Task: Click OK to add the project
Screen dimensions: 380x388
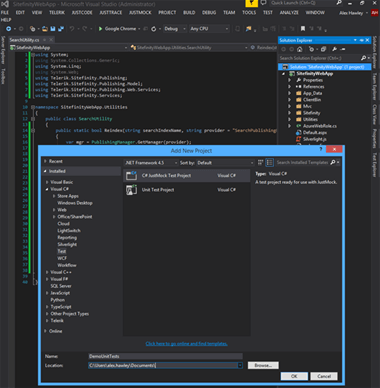Action: [x=294, y=376]
